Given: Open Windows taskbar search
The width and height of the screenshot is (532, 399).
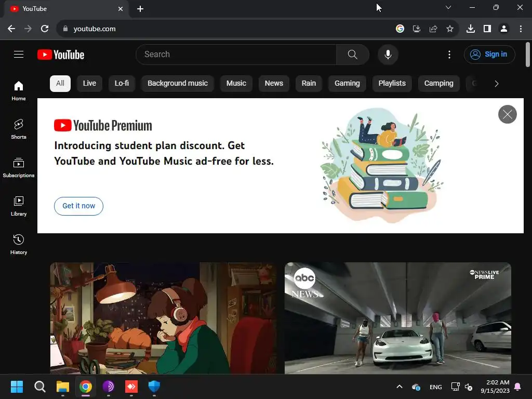Looking at the screenshot, I should click(39, 387).
